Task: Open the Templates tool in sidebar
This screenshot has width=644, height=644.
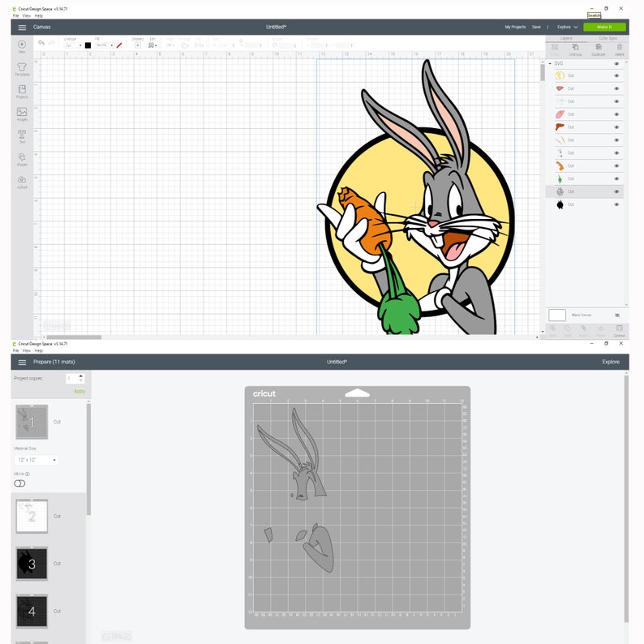Action: click(22, 67)
